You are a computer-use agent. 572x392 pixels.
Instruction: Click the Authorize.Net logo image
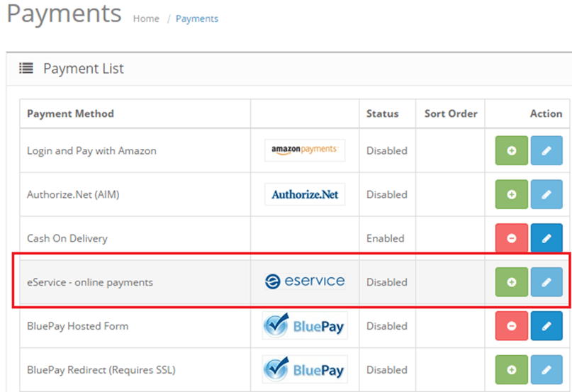(305, 194)
